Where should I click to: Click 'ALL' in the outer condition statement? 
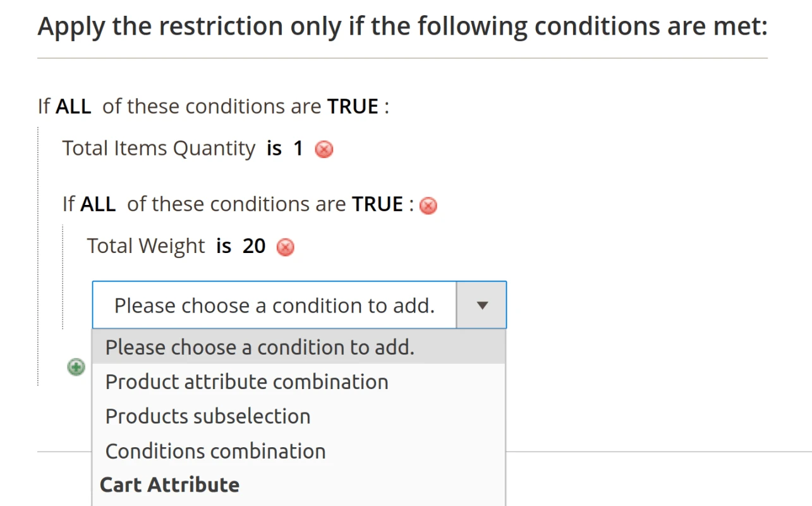[x=73, y=106]
